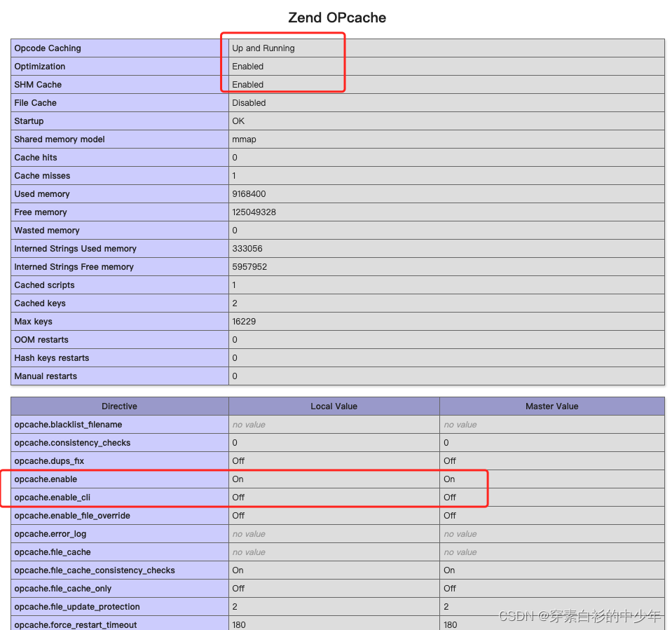
Task: Select the Master Value column header
Action: 551,406
